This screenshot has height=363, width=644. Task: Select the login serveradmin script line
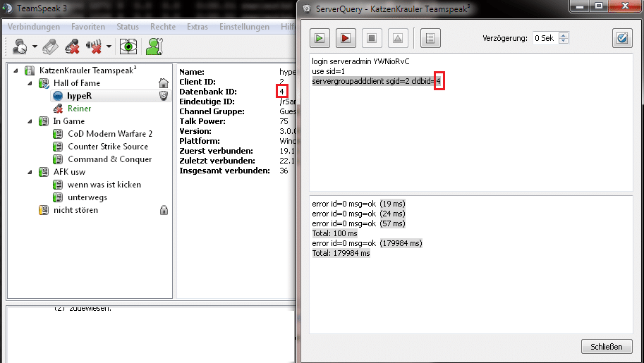point(360,61)
